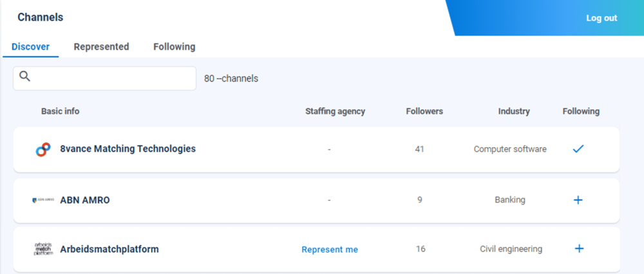This screenshot has height=274, width=644.
Task: Switch to the Discover tab
Action: (x=30, y=47)
